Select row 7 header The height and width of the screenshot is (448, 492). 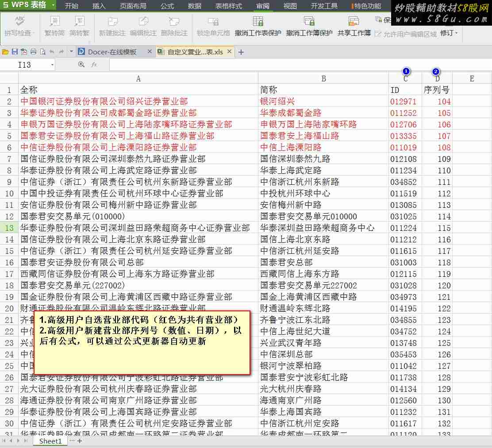pos(9,159)
